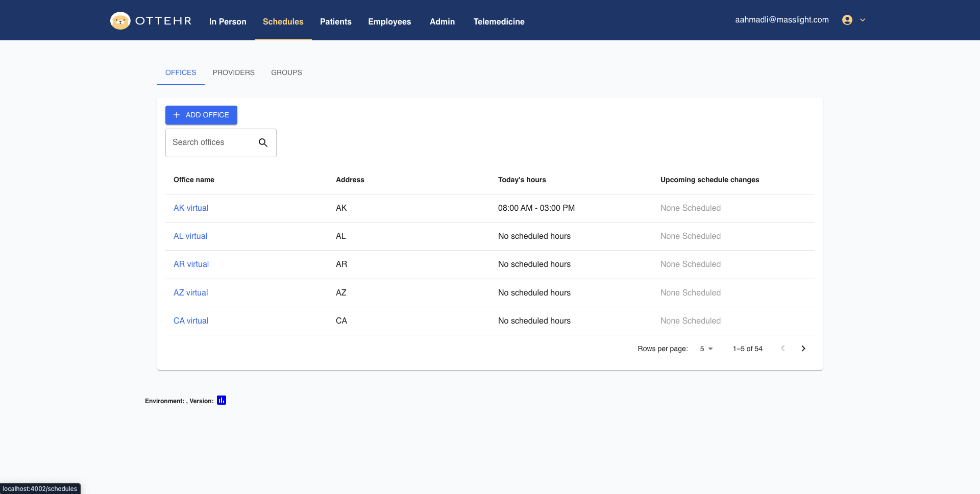
Task: Click the AR address cell
Action: [x=341, y=264]
